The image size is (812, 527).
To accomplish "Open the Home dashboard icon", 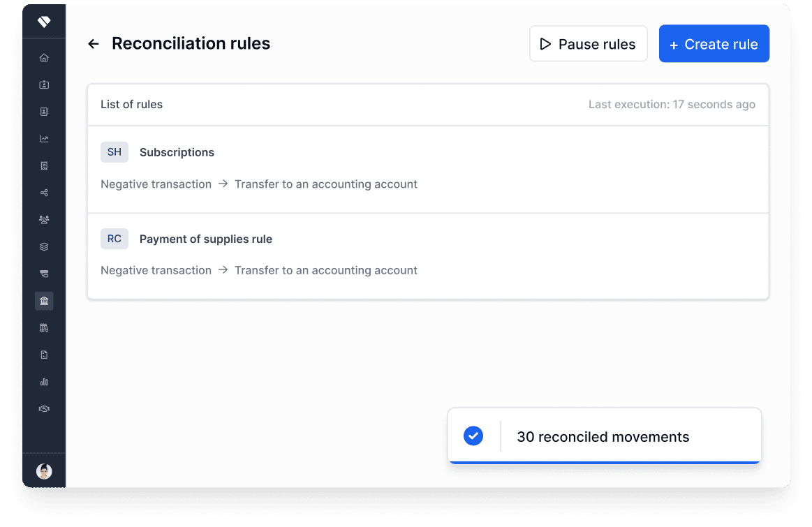I will pos(44,57).
